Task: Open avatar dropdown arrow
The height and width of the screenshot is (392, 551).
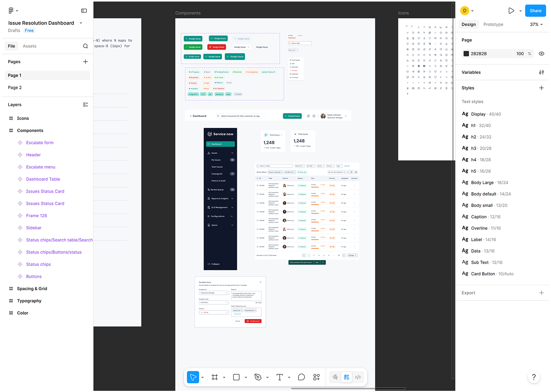Action: click(473, 11)
